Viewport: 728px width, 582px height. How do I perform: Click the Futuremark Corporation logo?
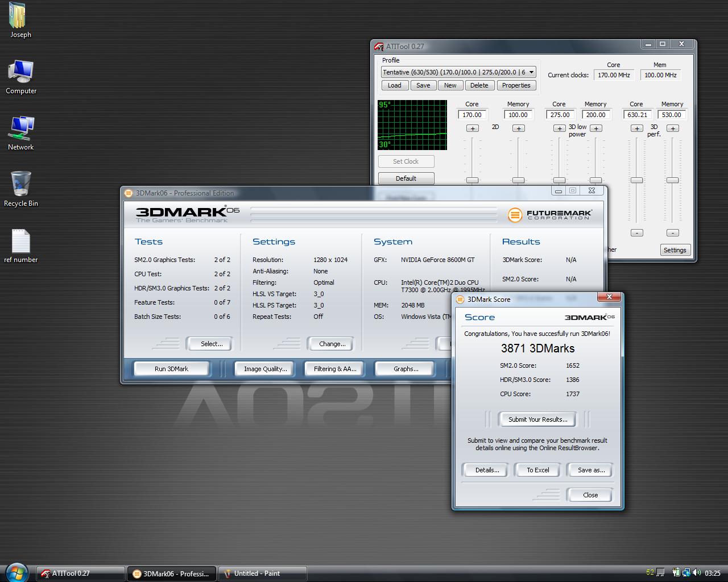[x=549, y=215]
